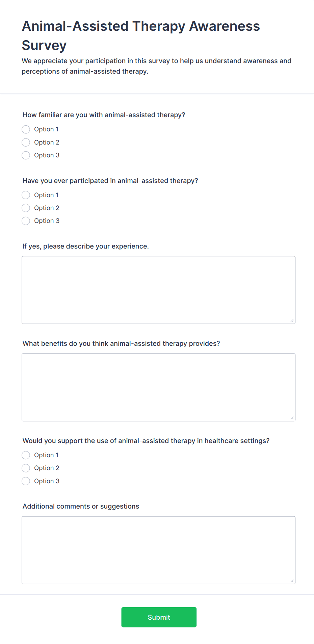The height and width of the screenshot is (644, 314).
Task: Click the familiarity question label text
Action: pos(104,115)
